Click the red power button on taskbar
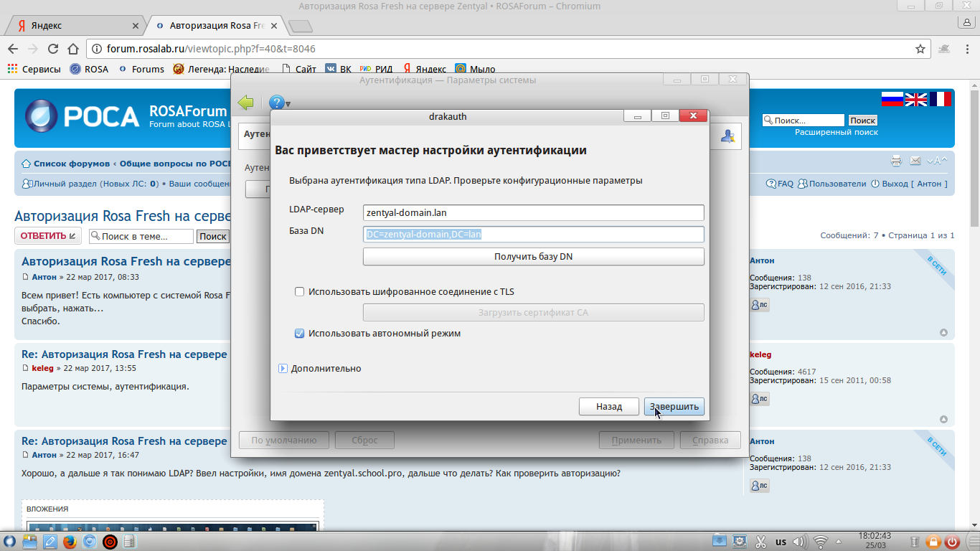 click(x=953, y=542)
